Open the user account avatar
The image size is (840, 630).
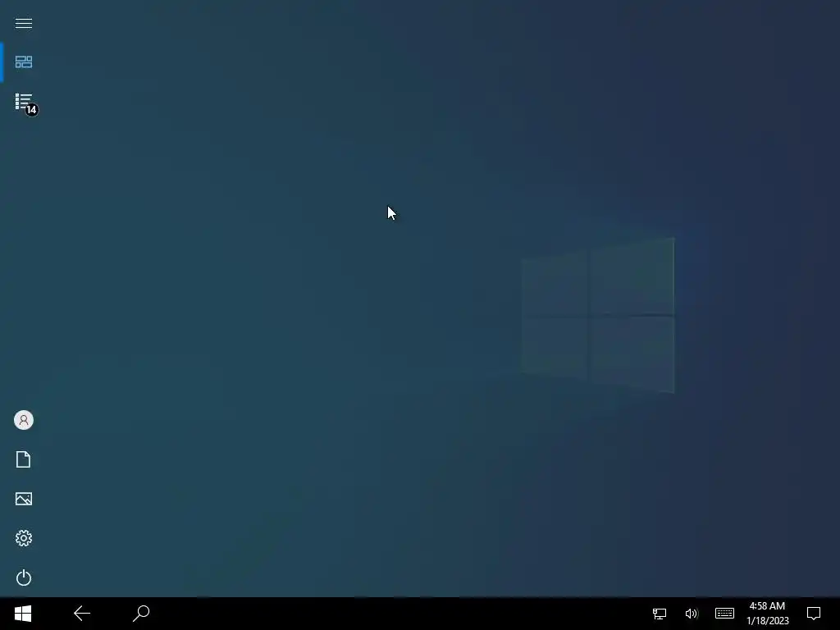coord(24,420)
